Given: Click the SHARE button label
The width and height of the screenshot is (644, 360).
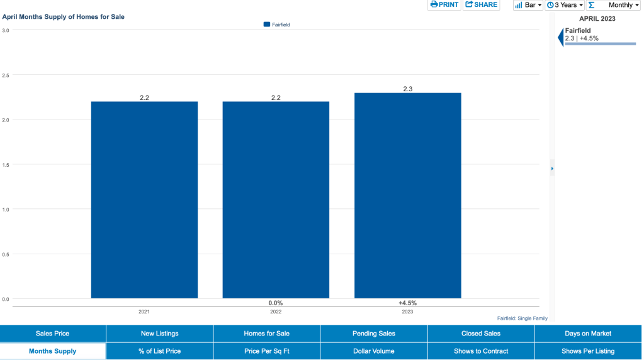Looking at the screenshot, I should 485,5.
